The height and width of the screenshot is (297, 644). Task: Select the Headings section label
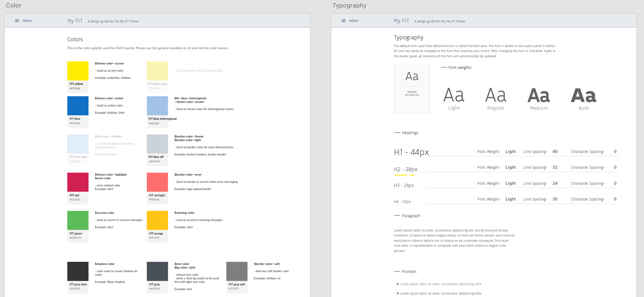(x=410, y=133)
